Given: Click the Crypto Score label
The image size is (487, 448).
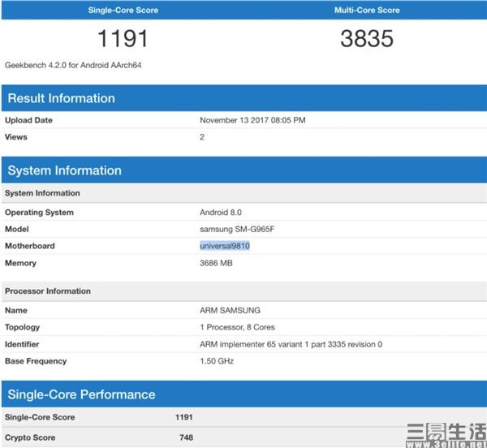Looking at the screenshot, I should coord(30,437).
